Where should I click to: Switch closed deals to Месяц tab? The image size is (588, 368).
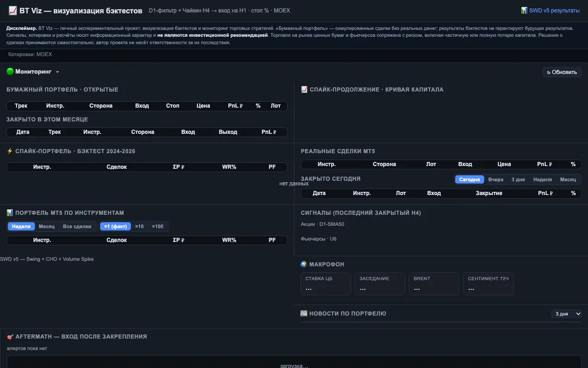pyautogui.click(x=568, y=179)
